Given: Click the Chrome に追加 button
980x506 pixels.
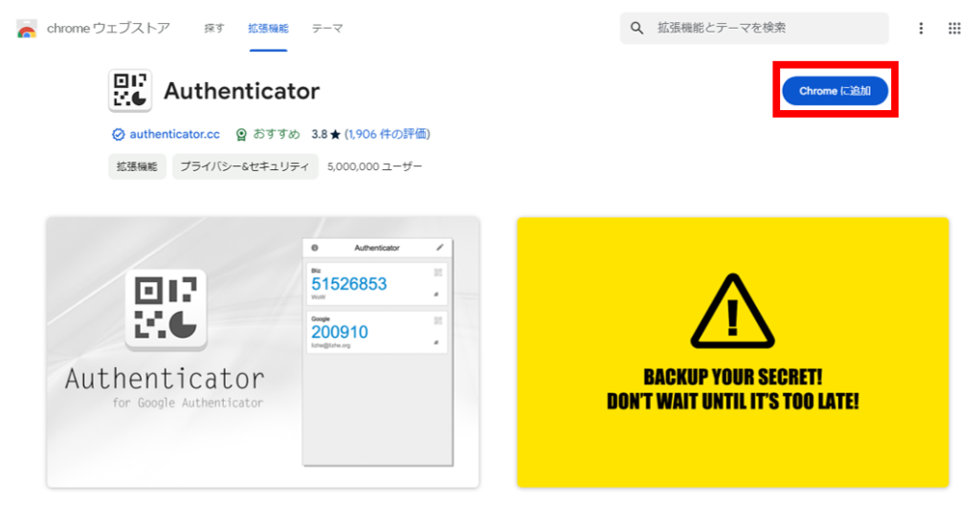Looking at the screenshot, I should (835, 91).
